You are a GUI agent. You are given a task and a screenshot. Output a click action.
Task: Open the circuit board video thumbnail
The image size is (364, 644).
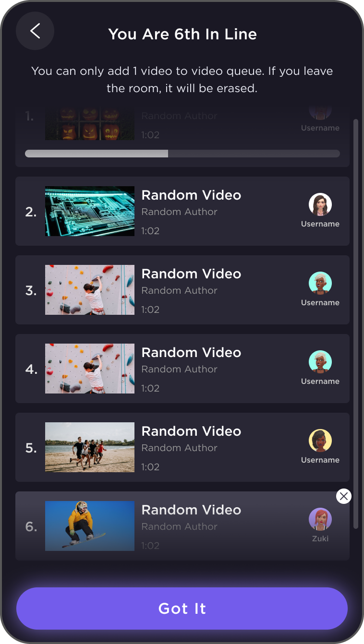coord(90,211)
